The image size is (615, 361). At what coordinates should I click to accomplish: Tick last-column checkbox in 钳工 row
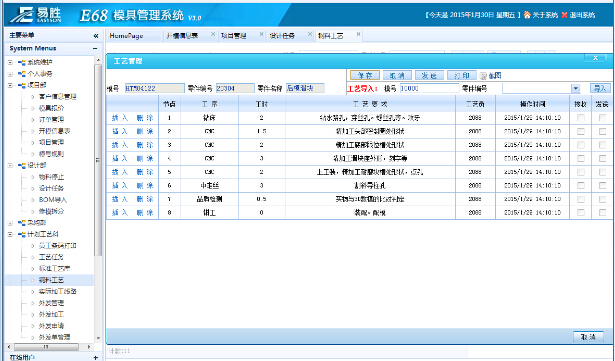(x=602, y=213)
